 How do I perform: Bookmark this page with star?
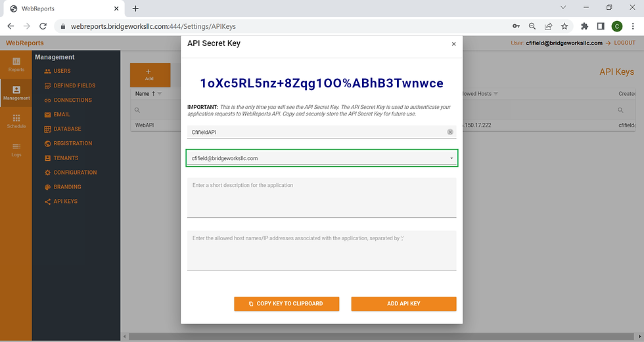pyautogui.click(x=564, y=26)
